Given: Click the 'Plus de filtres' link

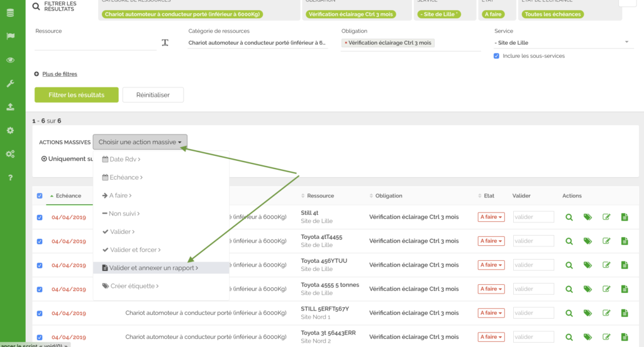Looking at the screenshot, I should 59,74.
